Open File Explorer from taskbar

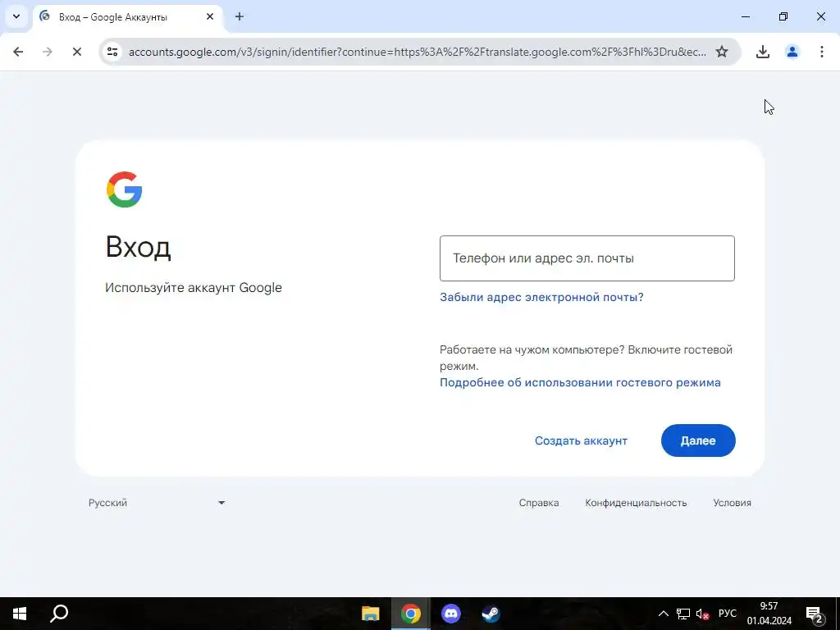tap(370, 614)
